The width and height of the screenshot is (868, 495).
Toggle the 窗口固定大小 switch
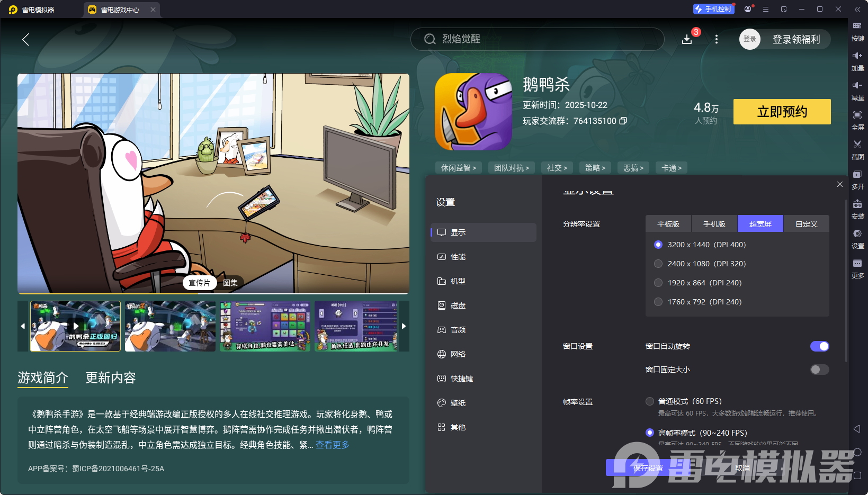point(820,370)
